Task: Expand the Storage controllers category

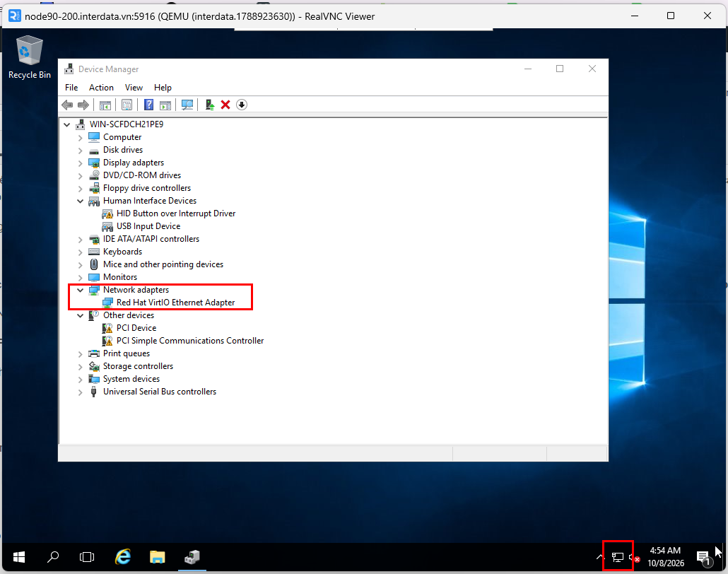Action: click(81, 367)
